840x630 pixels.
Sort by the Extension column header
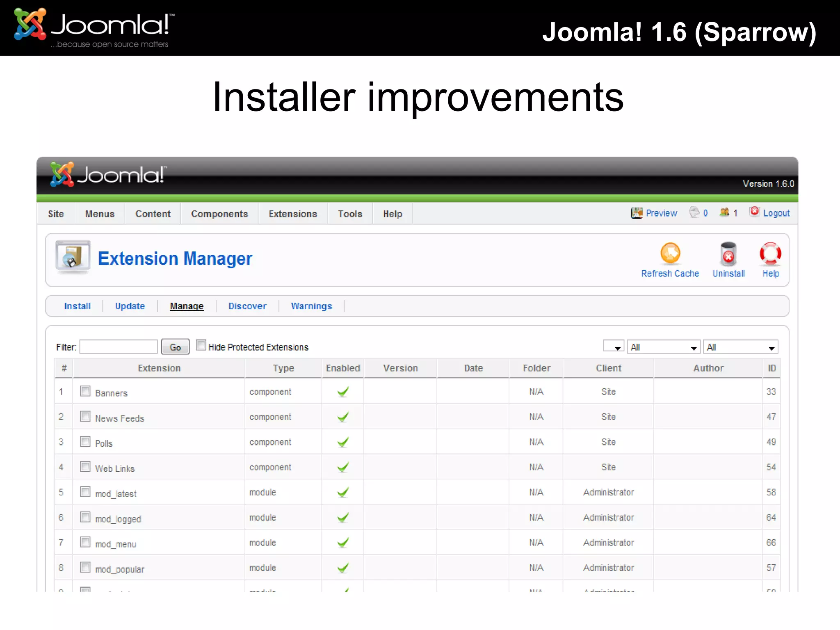159,368
